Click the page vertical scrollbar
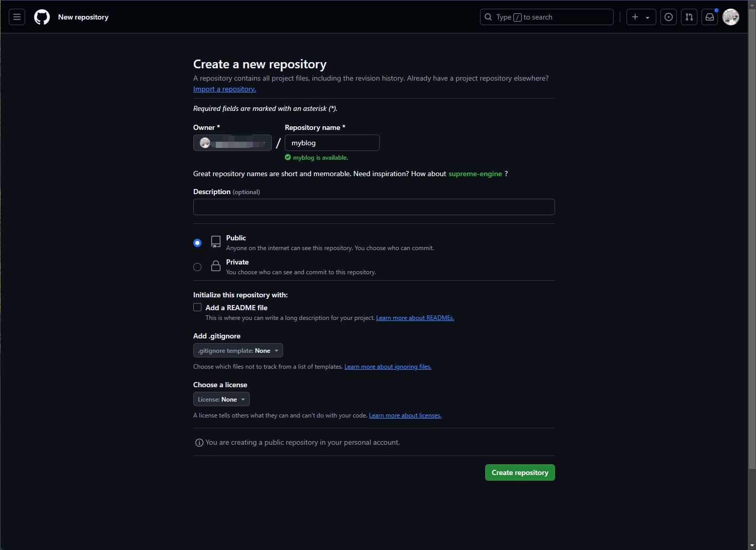This screenshot has width=756, height=550. [752, 239]
